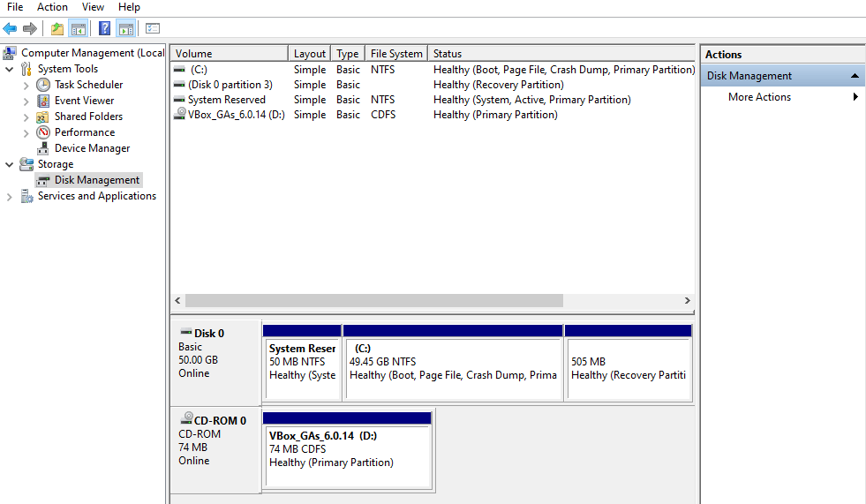The width and height of the screenshot is (866, 504).
Task: Open the Help menu
Action: tap(129, 7)
